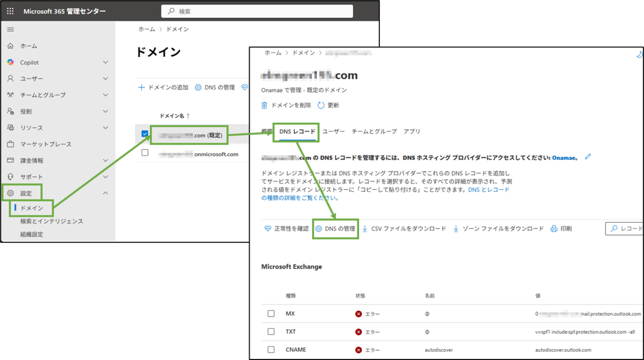Click the autodiscover.outlook.com value
The width and height of the screenshot is (644, 360).
tap(563, 350)
